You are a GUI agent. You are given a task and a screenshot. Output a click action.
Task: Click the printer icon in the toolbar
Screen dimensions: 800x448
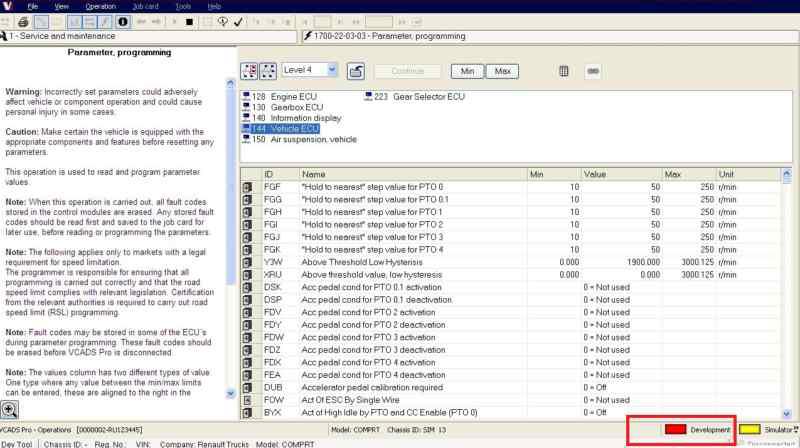click(x=21, y=21)
